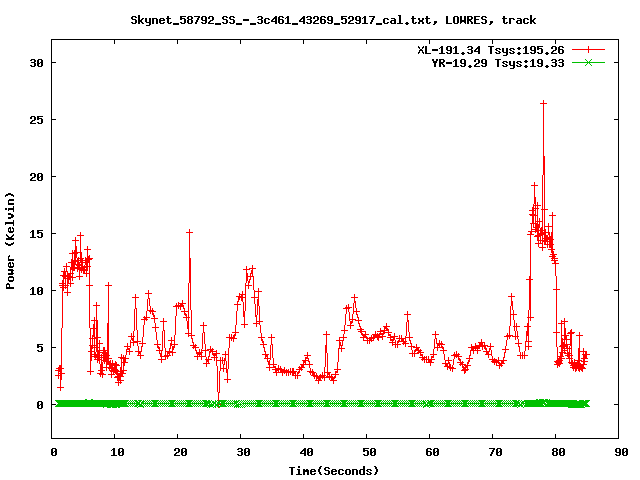The width and height of the screenshot is (640, 480).
Task: Click y-axis tick label 5
Action: point(40,348)
